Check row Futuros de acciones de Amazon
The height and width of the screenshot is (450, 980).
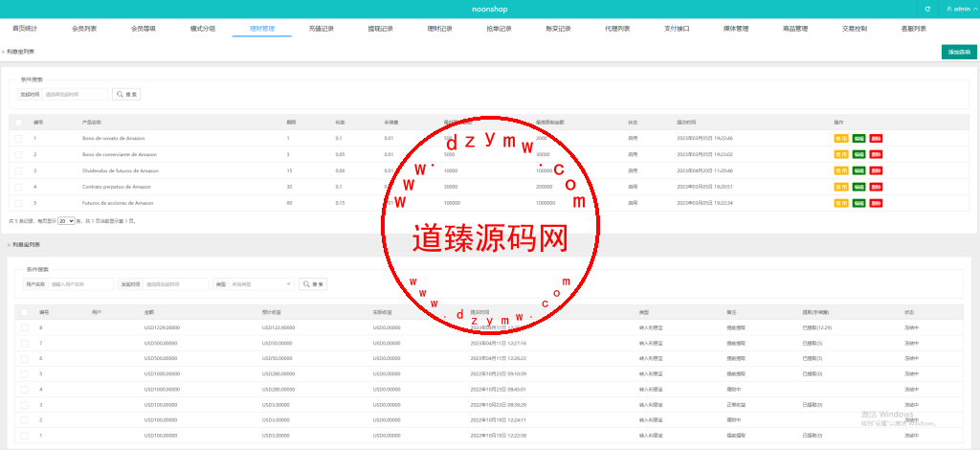tap(18, 203)
